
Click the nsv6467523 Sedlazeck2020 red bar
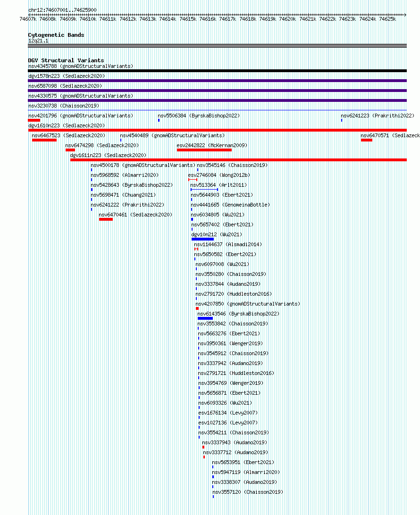click(44, 140)
